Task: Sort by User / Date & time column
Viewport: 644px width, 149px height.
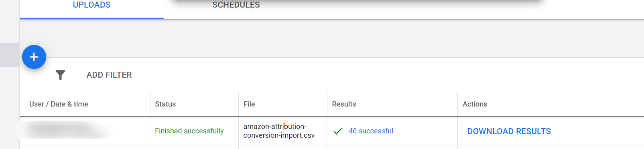Action: (59, 104)
